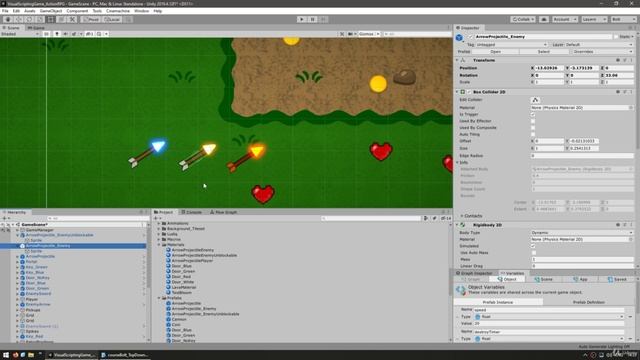Switch to the Variables tab

coord(512,273)
